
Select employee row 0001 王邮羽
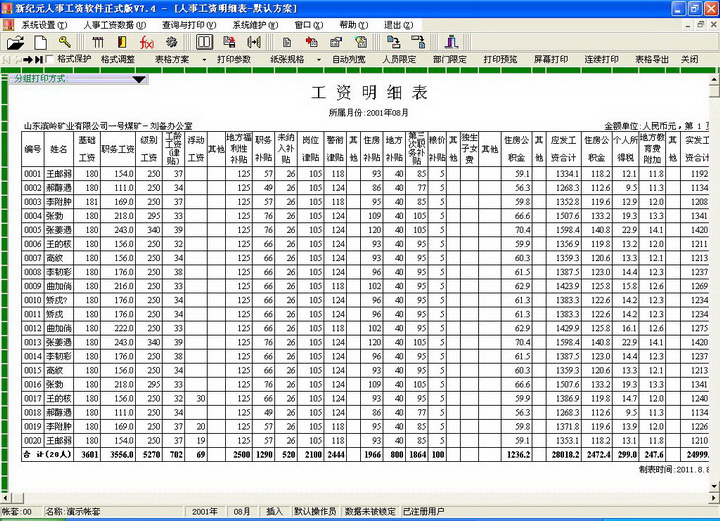tap(59, 173)
